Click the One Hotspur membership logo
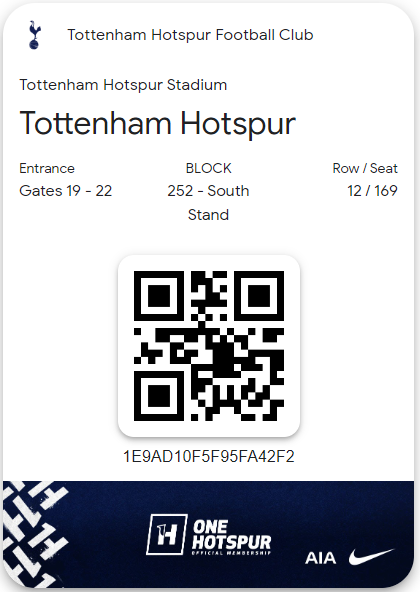The image size is (420, 592). 209,535
